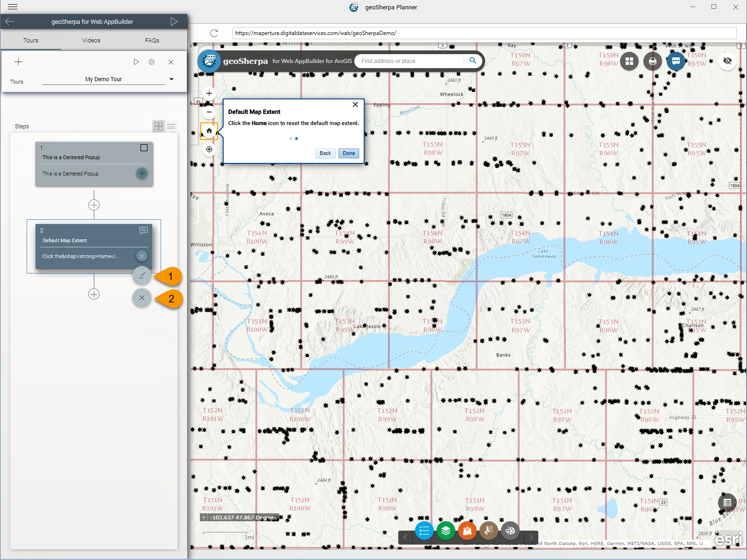Find my location on map
The image size is (747, 560).
(x=209, y=149)
